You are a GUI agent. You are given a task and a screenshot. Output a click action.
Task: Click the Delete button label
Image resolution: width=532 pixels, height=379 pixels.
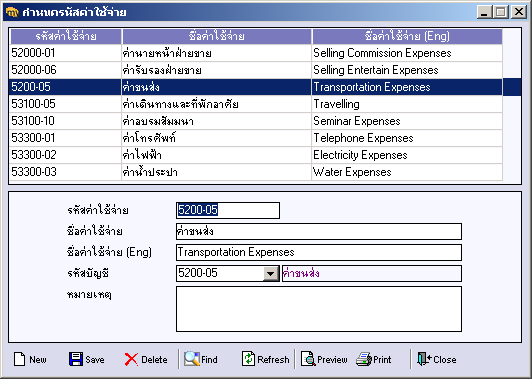154,360
